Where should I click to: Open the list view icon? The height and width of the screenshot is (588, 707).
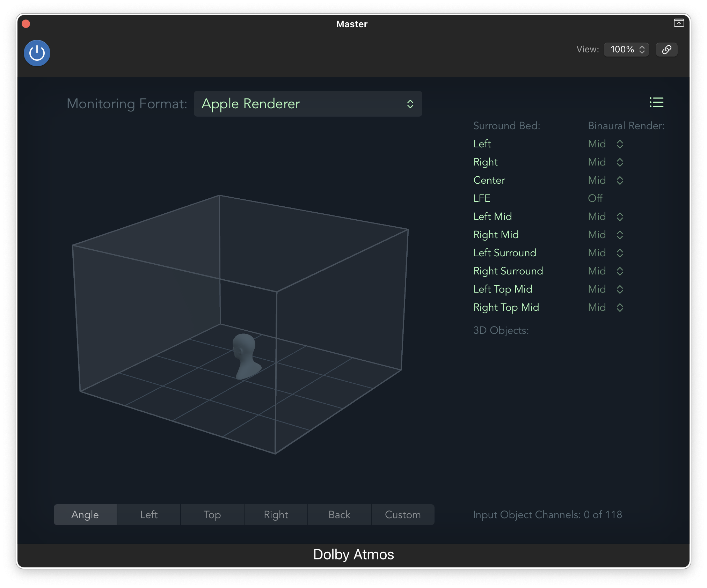coord(656,102)
